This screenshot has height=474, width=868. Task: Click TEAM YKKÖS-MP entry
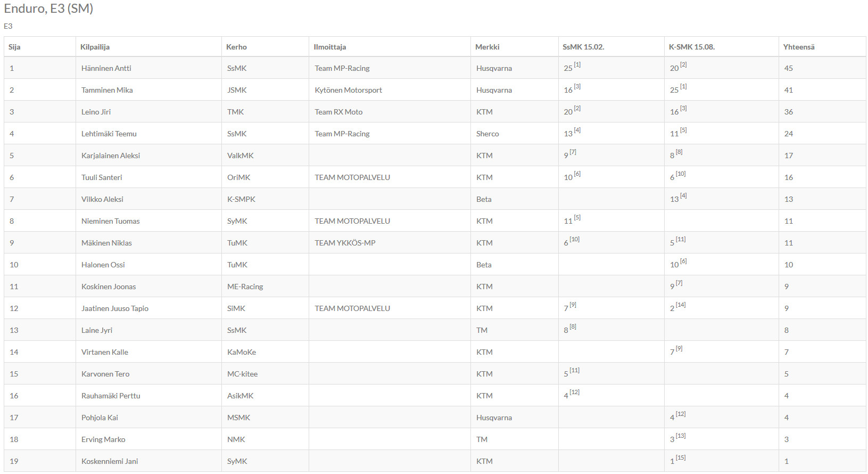[345, 243]
